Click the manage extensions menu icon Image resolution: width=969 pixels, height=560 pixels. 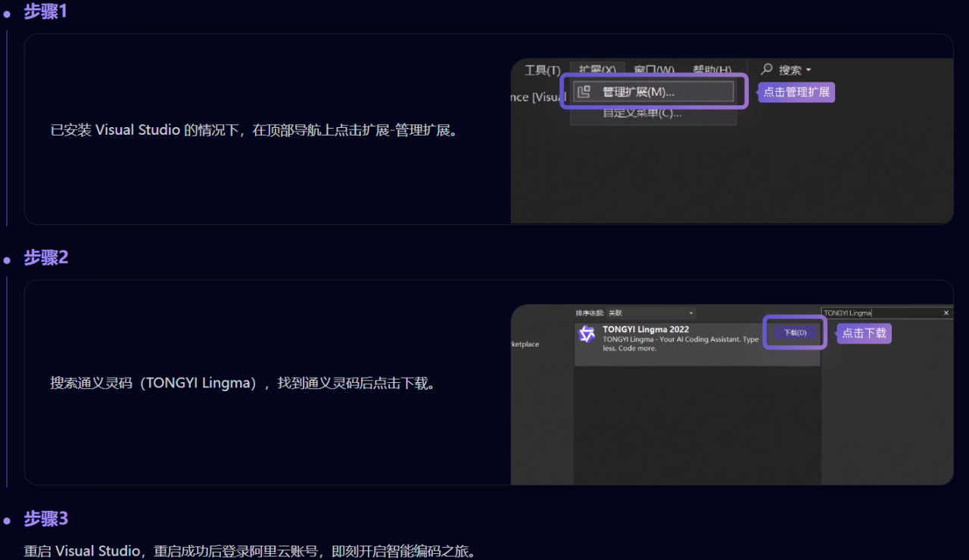[583, 92]
